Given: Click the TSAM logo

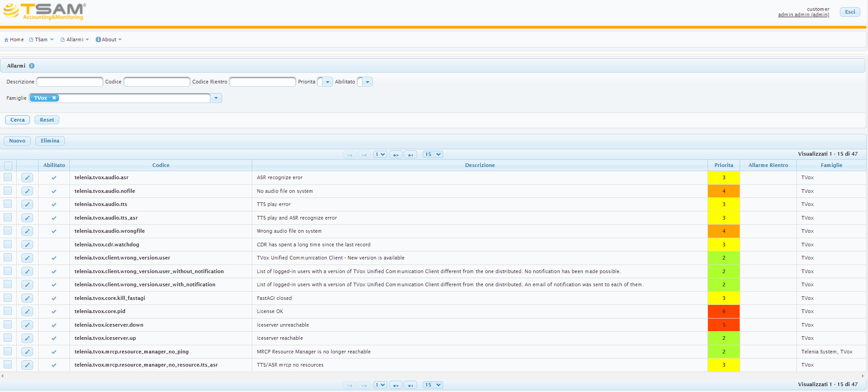Looking at the screenshot, I should click(x=44, y=11).
